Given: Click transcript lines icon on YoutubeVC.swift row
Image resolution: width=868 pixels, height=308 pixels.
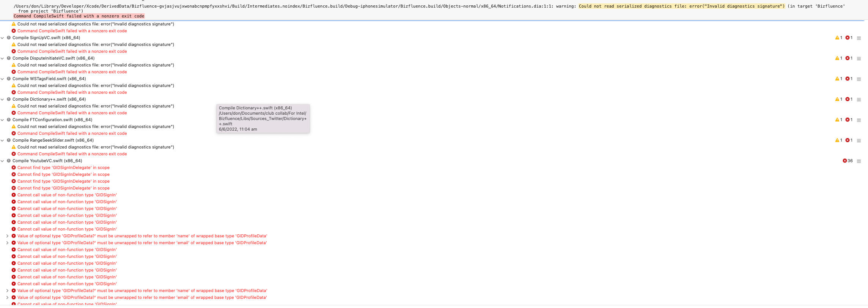Looking at the screenshot, I should 859,161.
